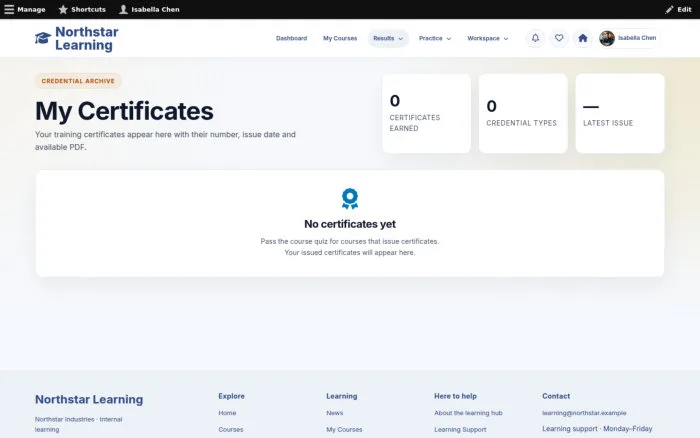Click the Here to help footer heading
The image size is (700, 438).
click(x=455, y=396)
